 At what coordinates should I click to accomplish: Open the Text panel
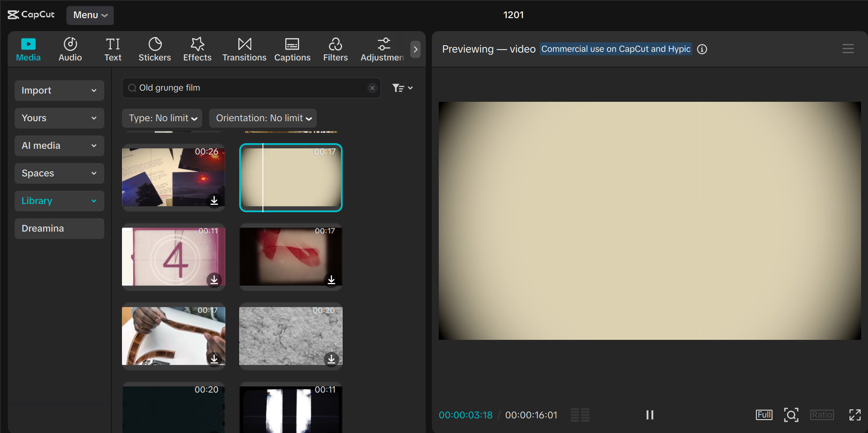[112, 48]
